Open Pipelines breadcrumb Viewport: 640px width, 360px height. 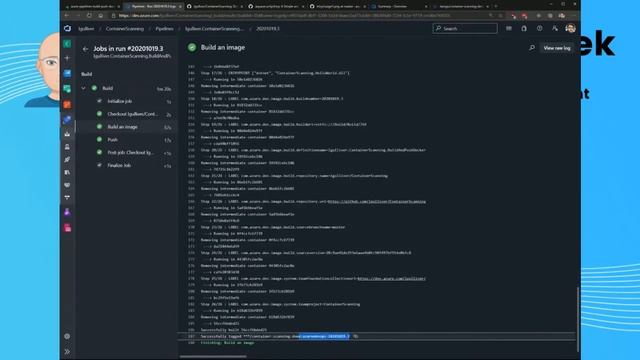point(164,29)
